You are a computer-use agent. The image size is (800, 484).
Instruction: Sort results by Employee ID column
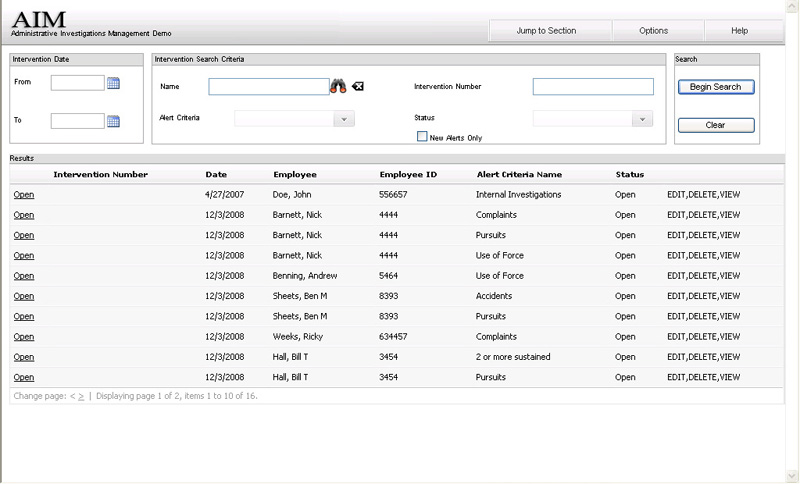[x=408, y=175]
